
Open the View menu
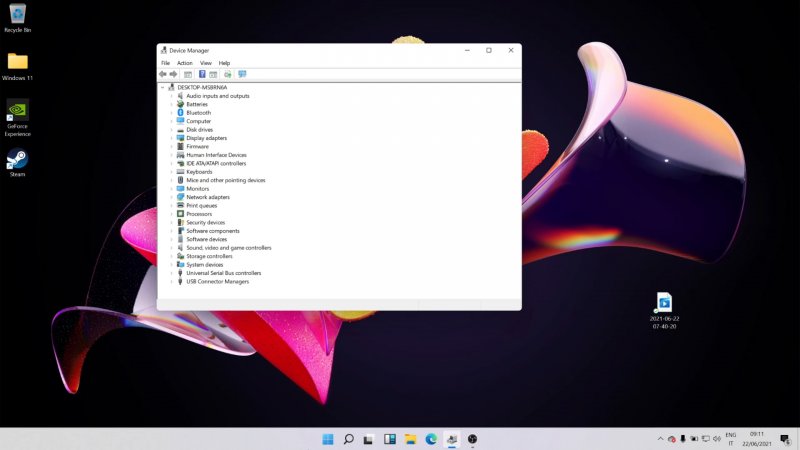click(206, 63)
